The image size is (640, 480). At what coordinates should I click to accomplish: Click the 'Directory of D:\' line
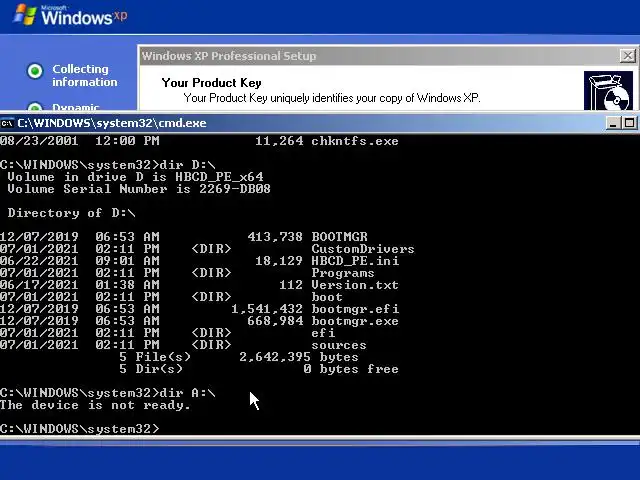71,213
